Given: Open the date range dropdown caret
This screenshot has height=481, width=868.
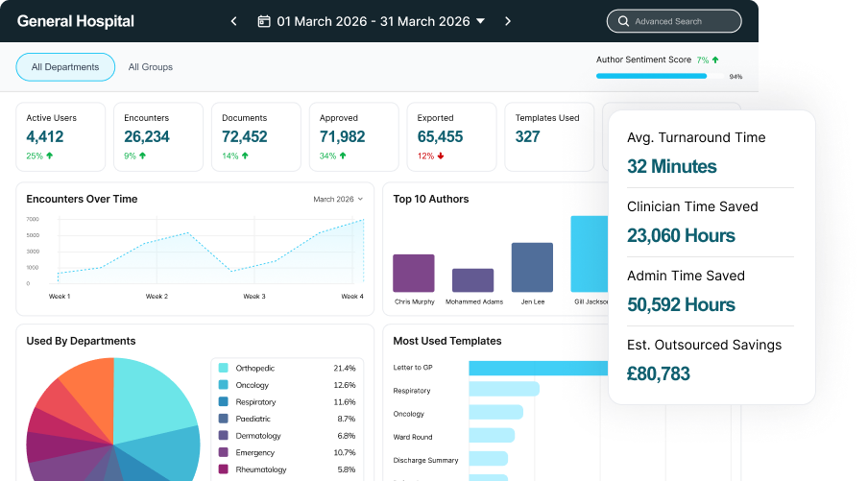Looking at the screenshot, I should tap(480, 21).
